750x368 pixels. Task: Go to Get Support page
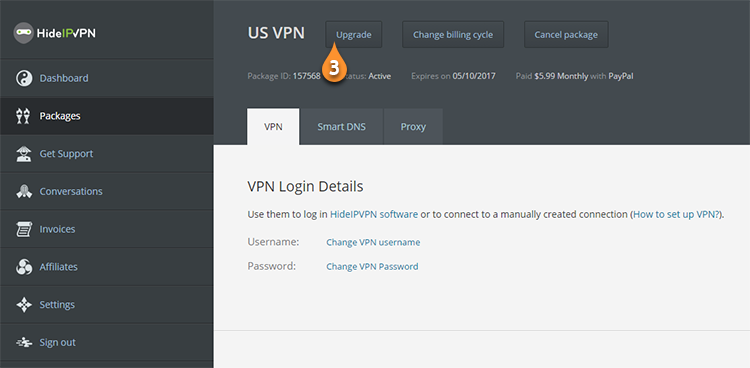click(x=107, y=154)
